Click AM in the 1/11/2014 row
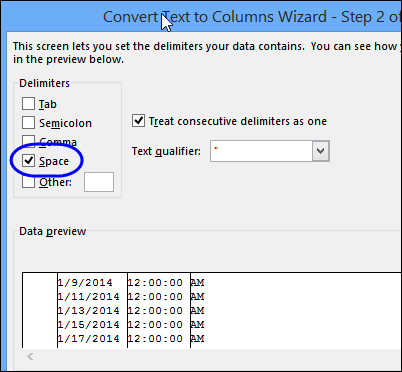The image size is (402, 372). click(197, 297)
